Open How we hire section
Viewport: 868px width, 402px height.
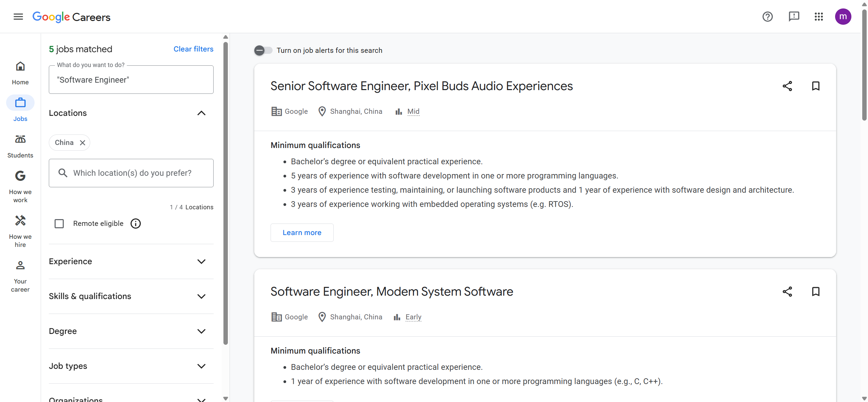tap(20, 231)
